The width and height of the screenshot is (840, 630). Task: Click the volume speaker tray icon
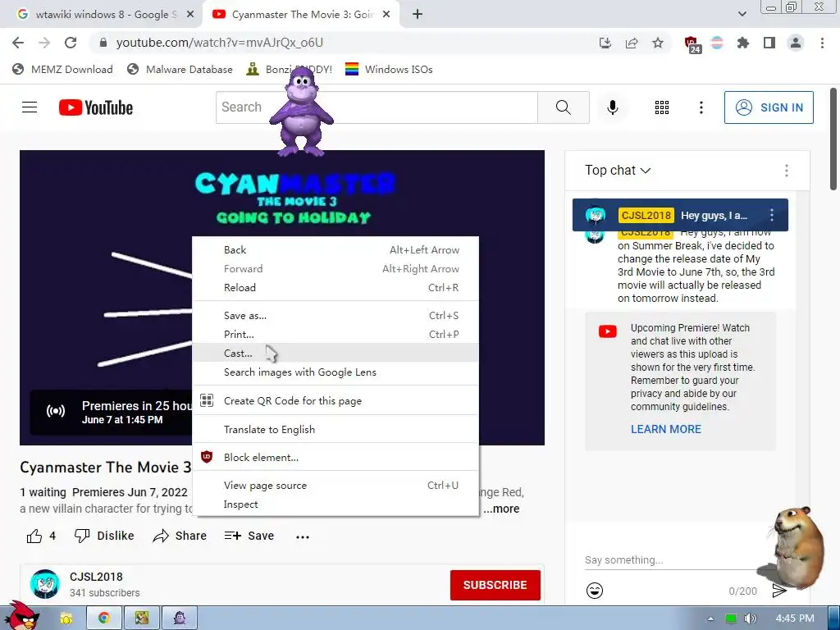pyautogui.click(x=750, y=619)
